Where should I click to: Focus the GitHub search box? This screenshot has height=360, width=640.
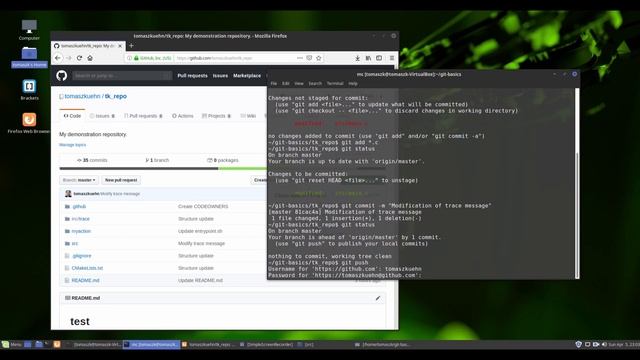[x=122, y=76]
